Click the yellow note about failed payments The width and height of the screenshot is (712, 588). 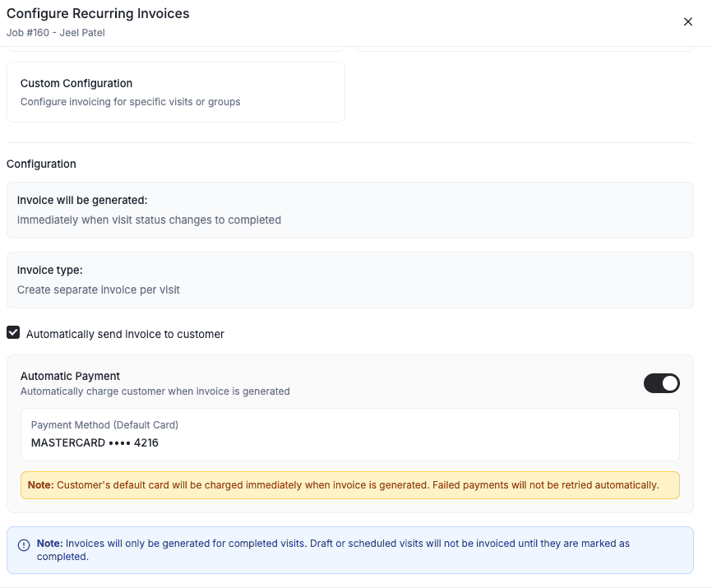pos(350,485)
